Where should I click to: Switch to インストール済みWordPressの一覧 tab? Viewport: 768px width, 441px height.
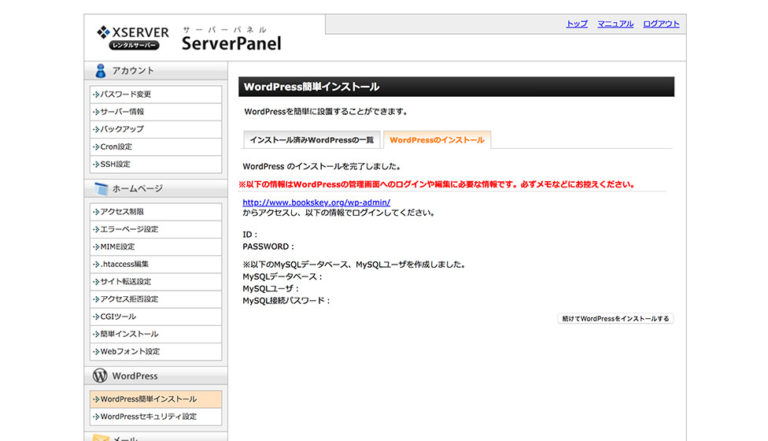[312, 140]
